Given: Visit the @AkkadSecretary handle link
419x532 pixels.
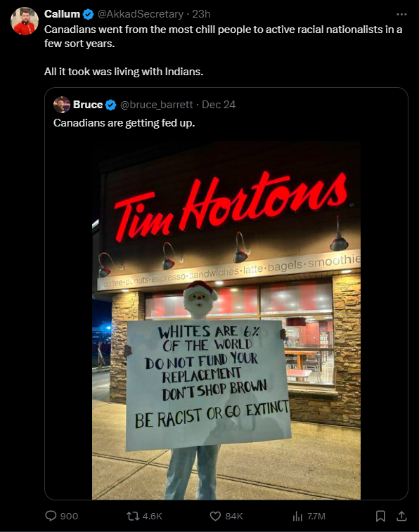Looking at the screenshot, I should [x=141, y=14].
